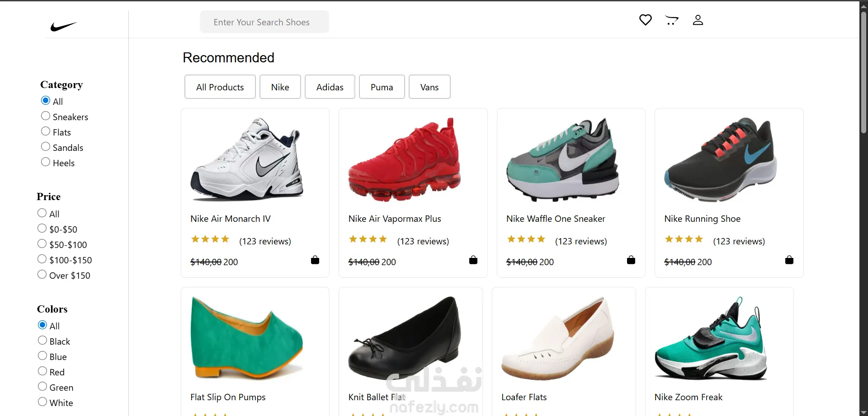Focus the shoe search input field
The height and width of the screenshot is (416, 868).
pos(264,22)
